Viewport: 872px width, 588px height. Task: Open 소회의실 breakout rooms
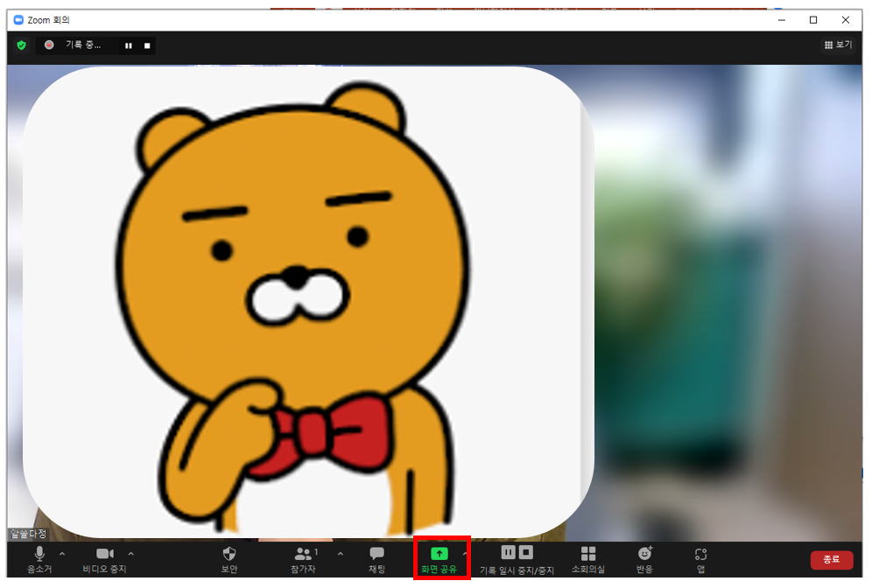coord(588,559)
